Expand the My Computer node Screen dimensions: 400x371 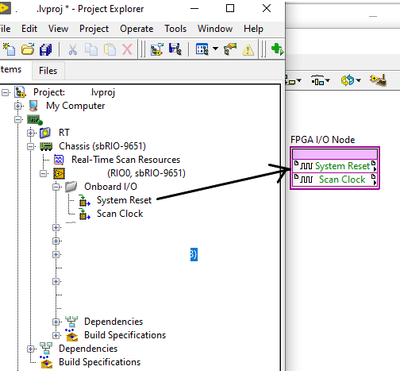tap(18, 106)
